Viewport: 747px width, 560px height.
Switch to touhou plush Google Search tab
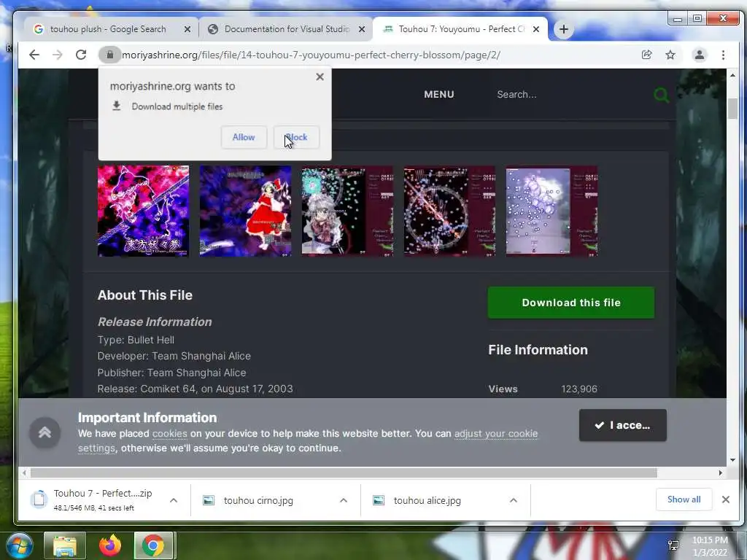[x=107, y=29]
